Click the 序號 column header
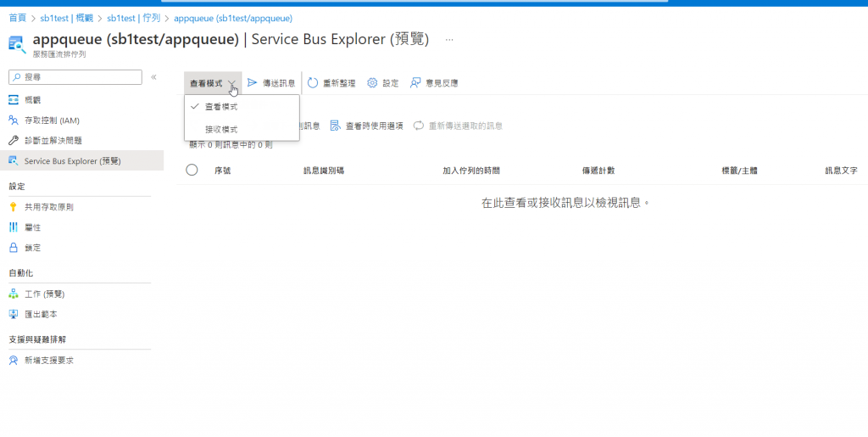 [x=223, y=171]
